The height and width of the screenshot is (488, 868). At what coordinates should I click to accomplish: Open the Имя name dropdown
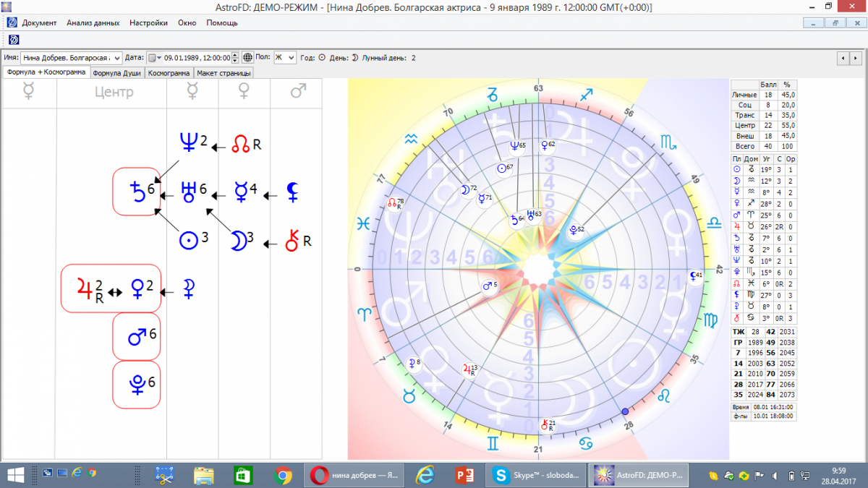pos(118,58)
